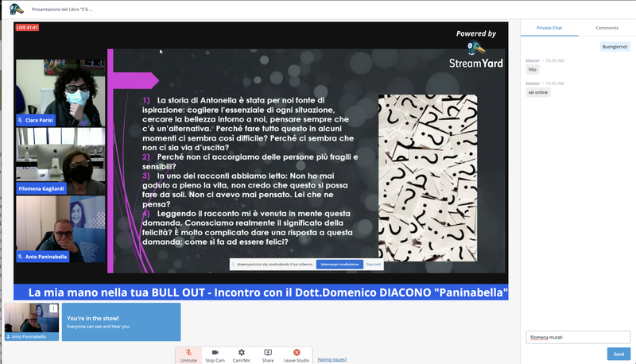Click the StreamYard 'Powered by' logo in stream
Screen dimensions: 636x364
475,49
